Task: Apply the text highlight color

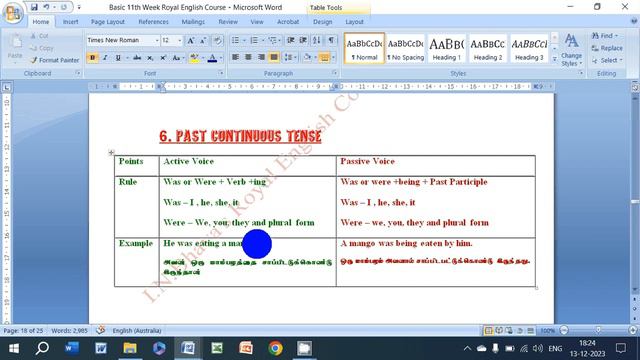Action: 194,58
